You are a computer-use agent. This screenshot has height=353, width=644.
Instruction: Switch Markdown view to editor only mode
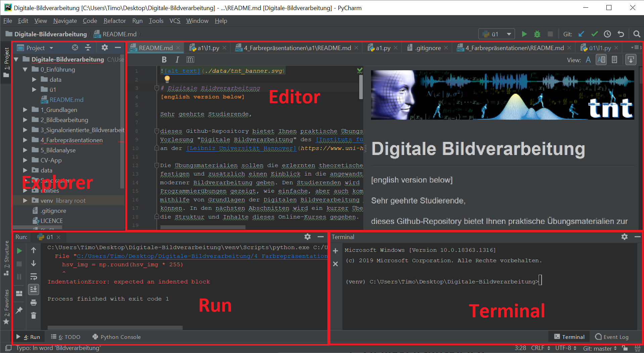pyautogui.click(x=588, y=60)
